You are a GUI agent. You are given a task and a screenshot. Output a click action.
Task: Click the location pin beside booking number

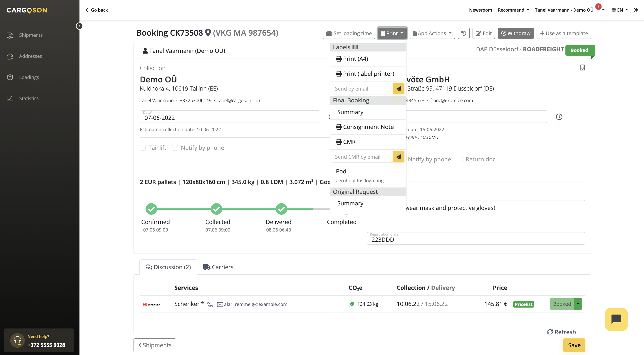208,33
